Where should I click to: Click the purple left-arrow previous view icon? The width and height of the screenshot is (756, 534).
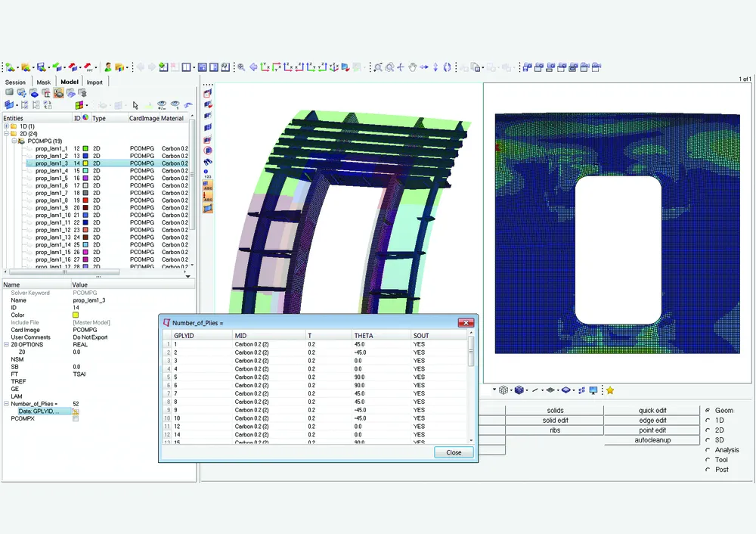tap(253, 67)
